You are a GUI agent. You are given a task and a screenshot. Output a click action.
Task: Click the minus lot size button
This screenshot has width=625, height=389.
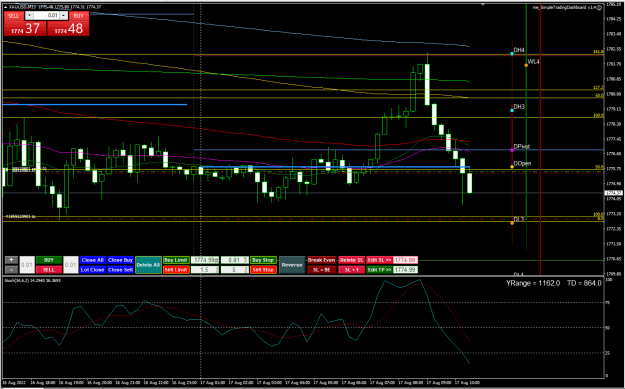[x=12, y=270]
